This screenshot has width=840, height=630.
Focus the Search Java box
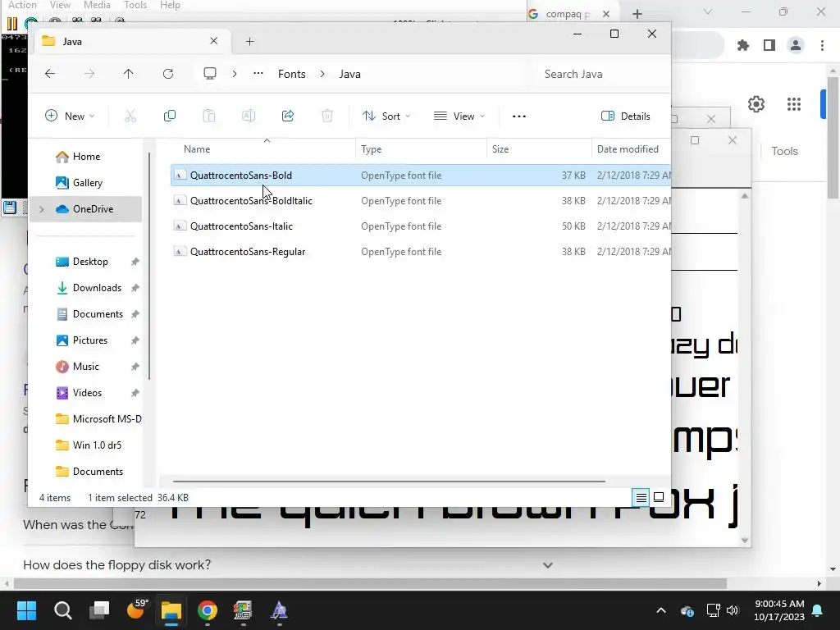597,74
